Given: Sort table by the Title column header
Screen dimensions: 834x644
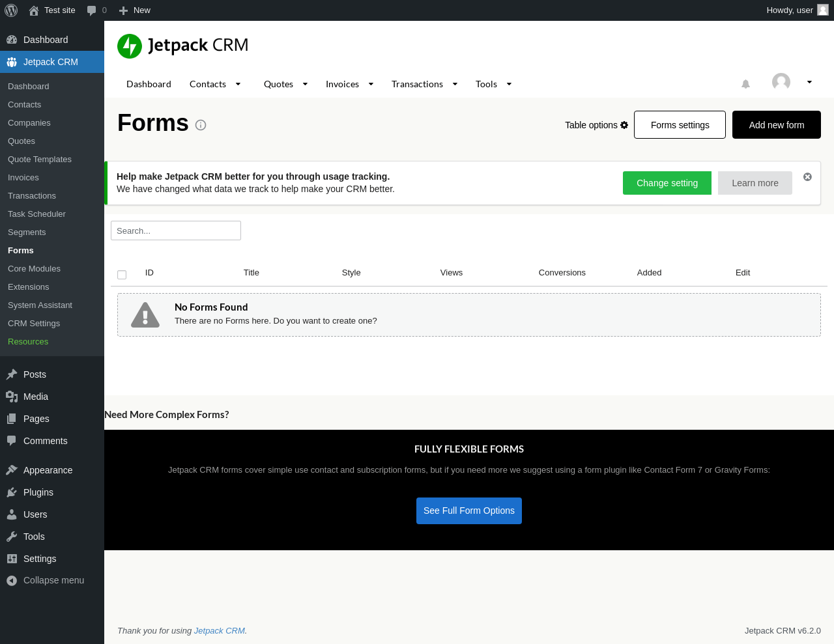Looking at the screenshot, I should (252, 273).
